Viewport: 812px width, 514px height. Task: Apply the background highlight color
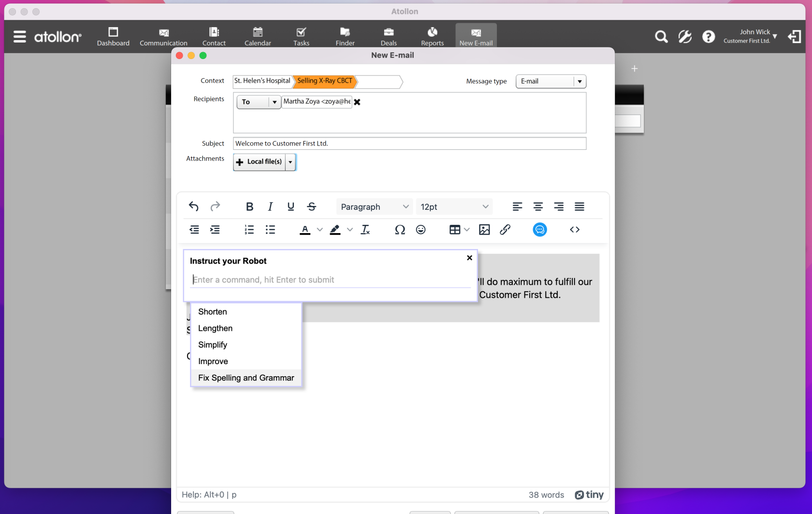coord(335,230)
